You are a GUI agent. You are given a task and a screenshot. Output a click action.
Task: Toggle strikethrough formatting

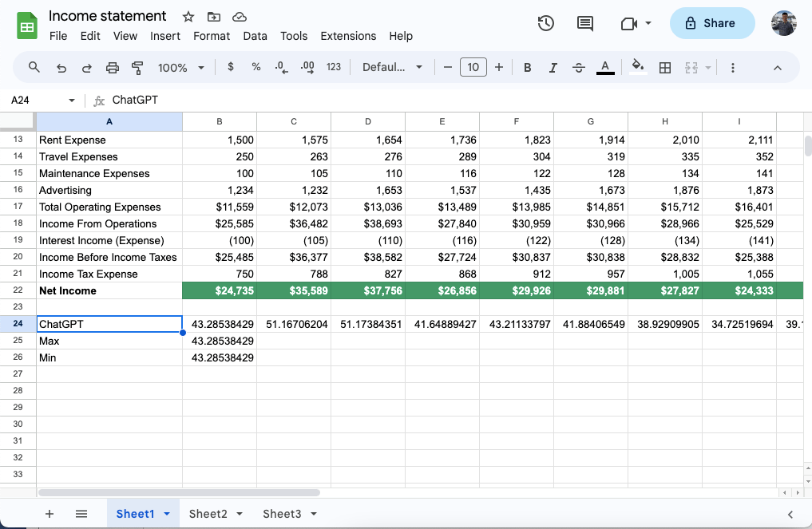[x=578, y=67]
